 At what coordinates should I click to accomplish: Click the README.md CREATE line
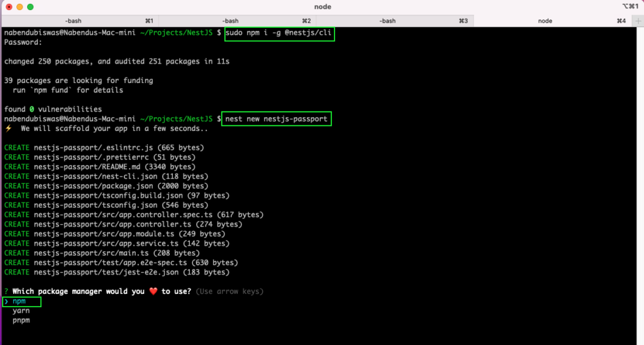pos(100,167)
